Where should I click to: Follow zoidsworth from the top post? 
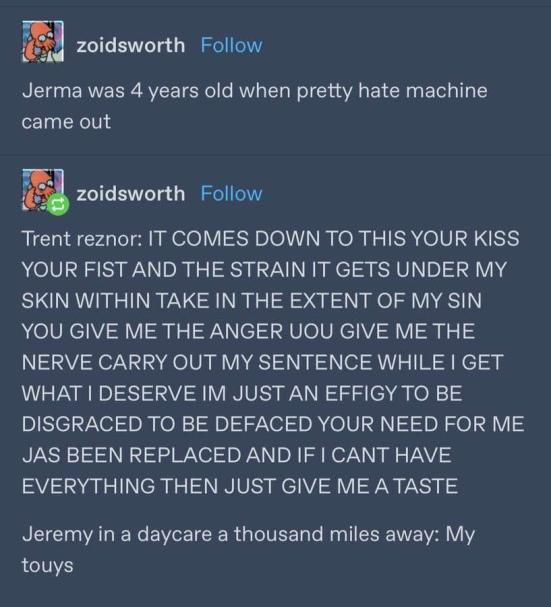[232, 45]
